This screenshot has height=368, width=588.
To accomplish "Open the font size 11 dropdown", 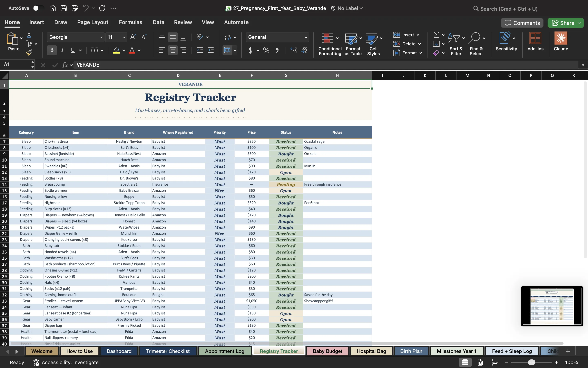I will pyautogui.click(x=124, y=37).
